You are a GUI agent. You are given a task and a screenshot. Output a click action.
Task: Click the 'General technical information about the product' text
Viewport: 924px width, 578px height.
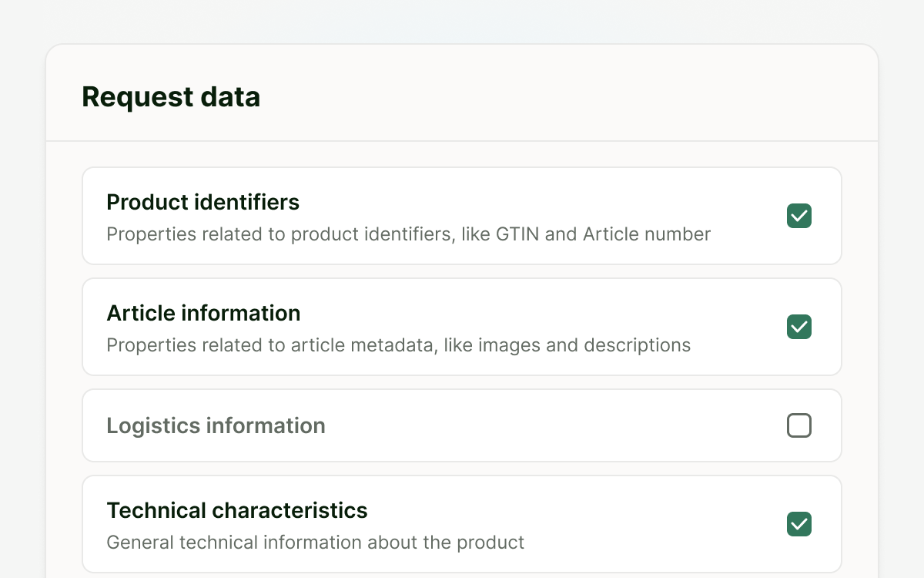click(315, 543)
